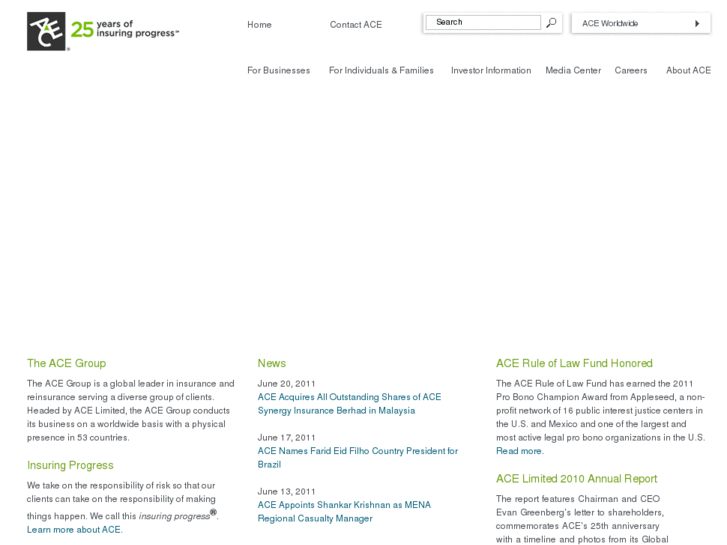Open the Media Center menu
The height and width of the screenshot is (545, 727).
(x=573, y=71)
